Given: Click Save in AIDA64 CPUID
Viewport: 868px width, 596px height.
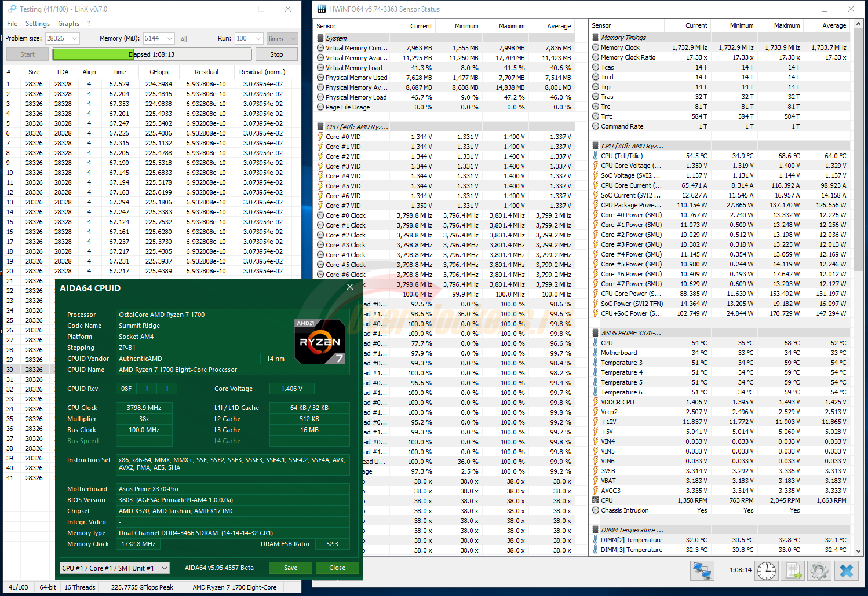Looking at the screenshot, I should tap(290, 568).
